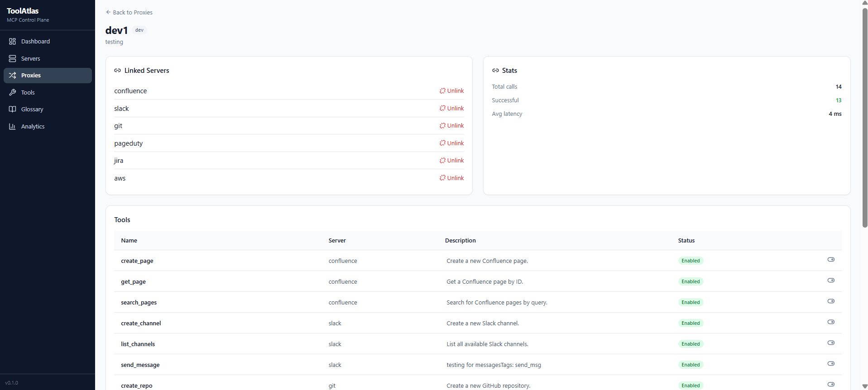
Task: Click the v0.1.0 version label
Action: (x=12, y=383)
